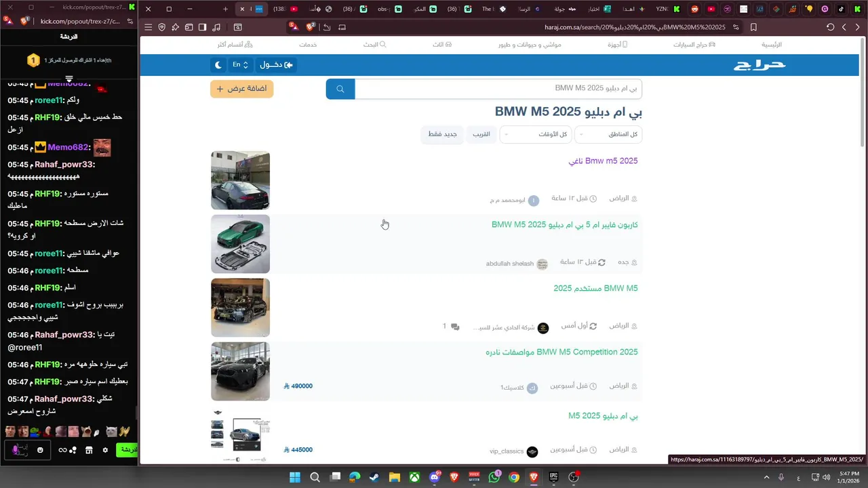Screen dimensions: 868x488
Task: Select the Pepe frog emote in chat
Action: [36, 432]
